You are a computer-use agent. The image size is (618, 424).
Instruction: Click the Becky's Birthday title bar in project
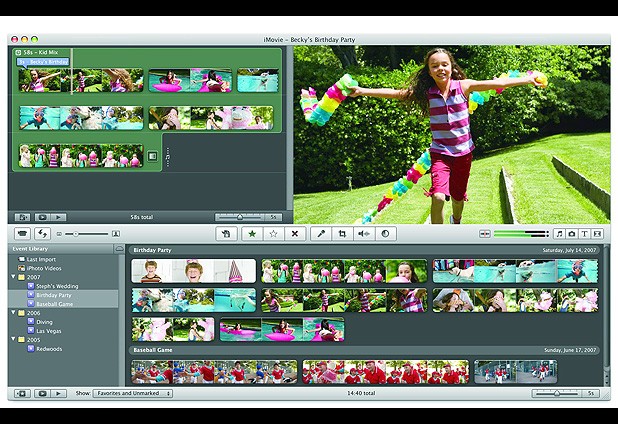pos(43,62)
